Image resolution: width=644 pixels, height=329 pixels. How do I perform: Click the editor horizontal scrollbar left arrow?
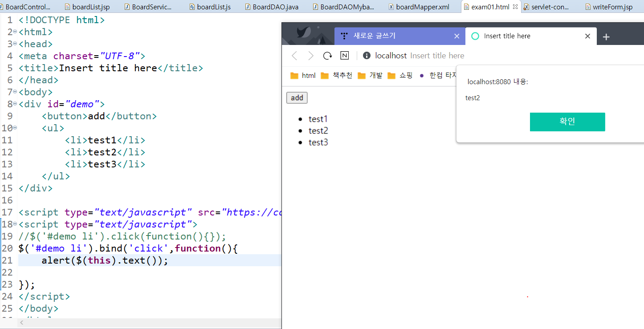coord(21,323)
